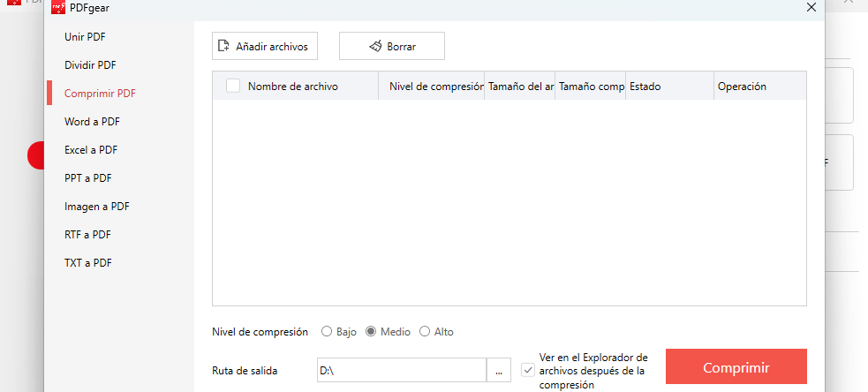Image resolution: width=868 pixels, height=392 pixels.
Task: Open RTF a PDF option
Action: pyautogui.click(x=87, y=234)
